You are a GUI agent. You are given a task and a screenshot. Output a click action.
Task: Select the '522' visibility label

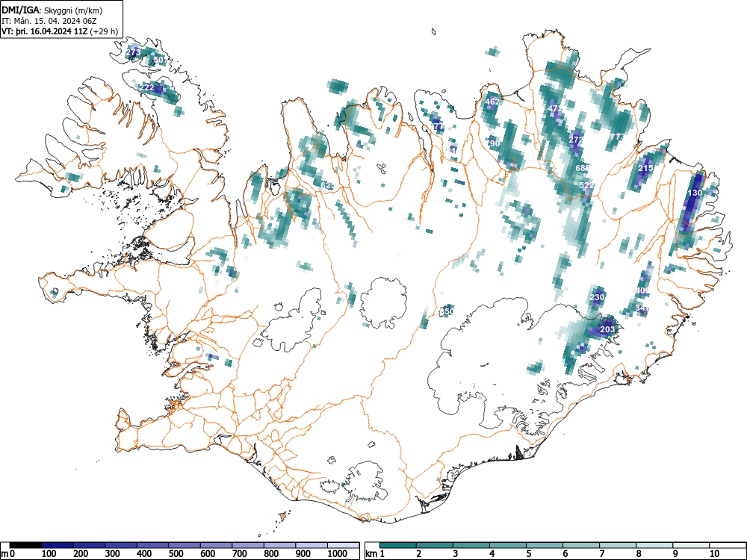[x=586, y=185]
